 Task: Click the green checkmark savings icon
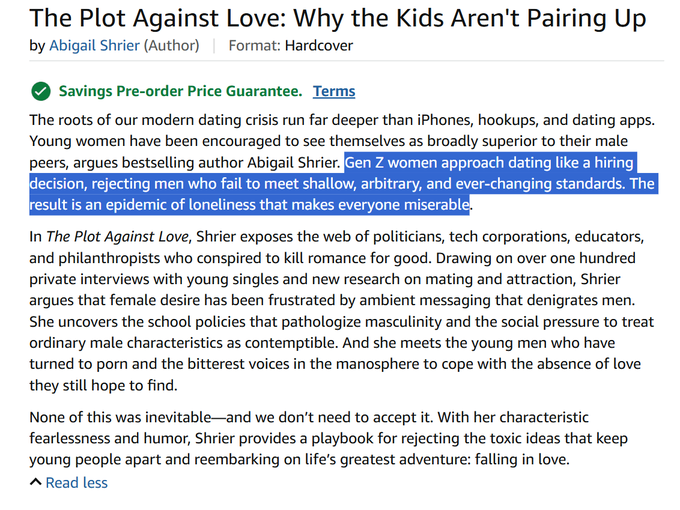(41, 92)
